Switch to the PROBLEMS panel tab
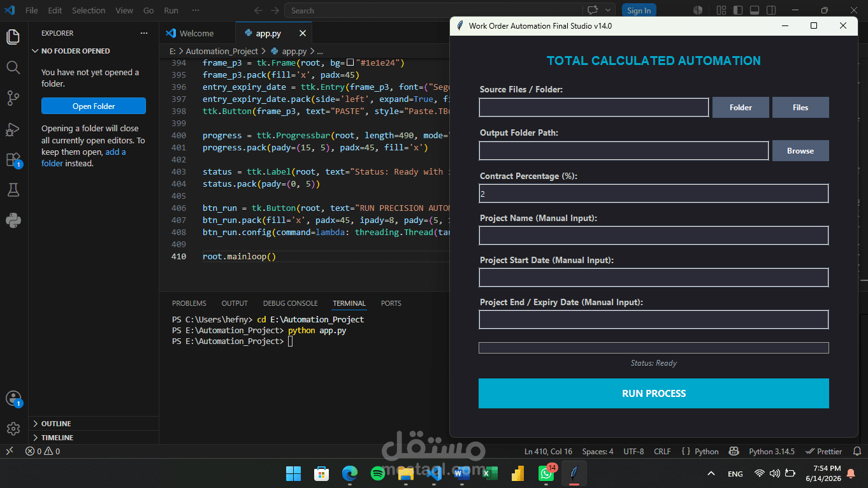This screenshot has width=868, height=488. pos(189,303)
